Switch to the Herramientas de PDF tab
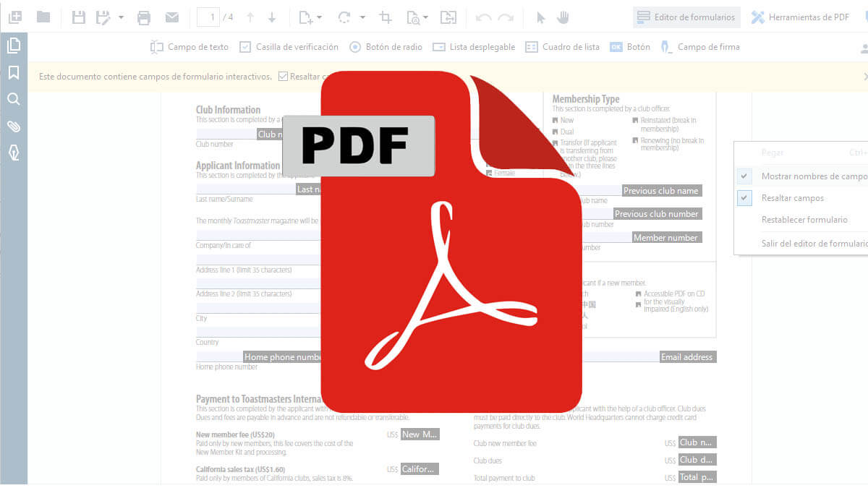The width and height of the screenshot is (868, 488). [800, 17]
